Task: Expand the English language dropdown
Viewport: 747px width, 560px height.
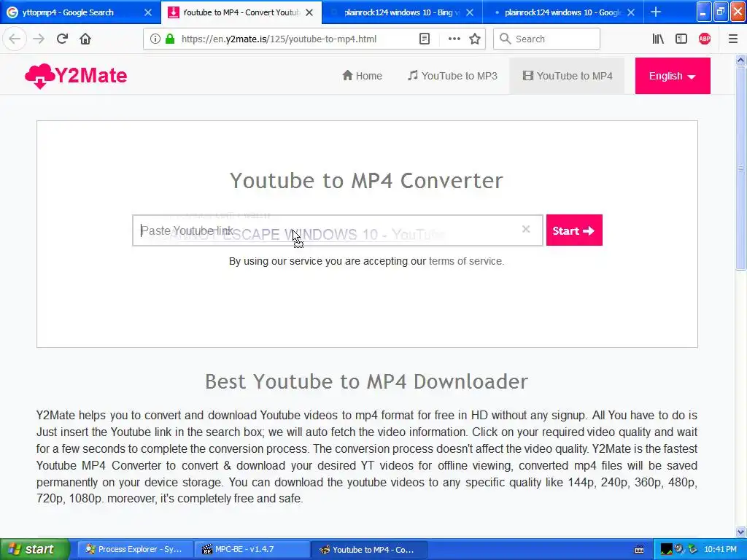Action: (x=672, y=76)
